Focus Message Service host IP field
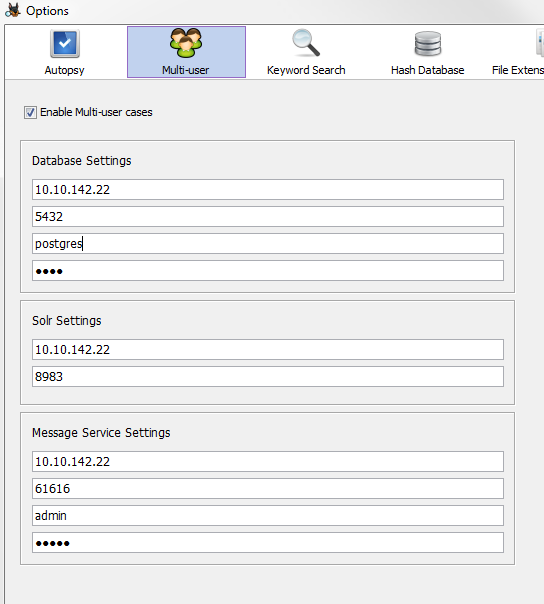 click(x=268, y=461)
